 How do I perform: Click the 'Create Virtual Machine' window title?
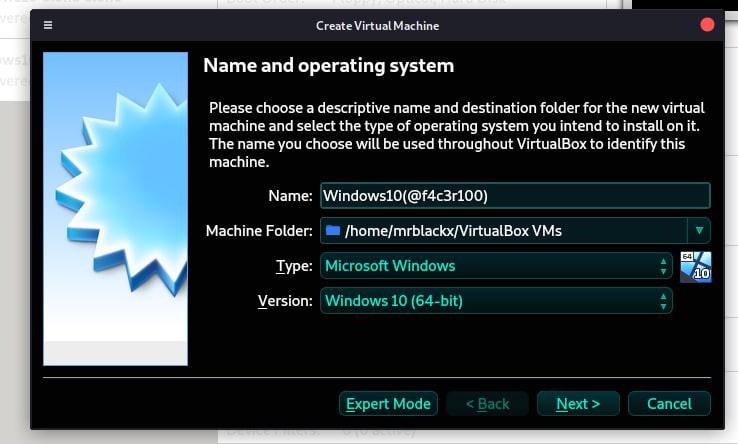click(377, 25)
